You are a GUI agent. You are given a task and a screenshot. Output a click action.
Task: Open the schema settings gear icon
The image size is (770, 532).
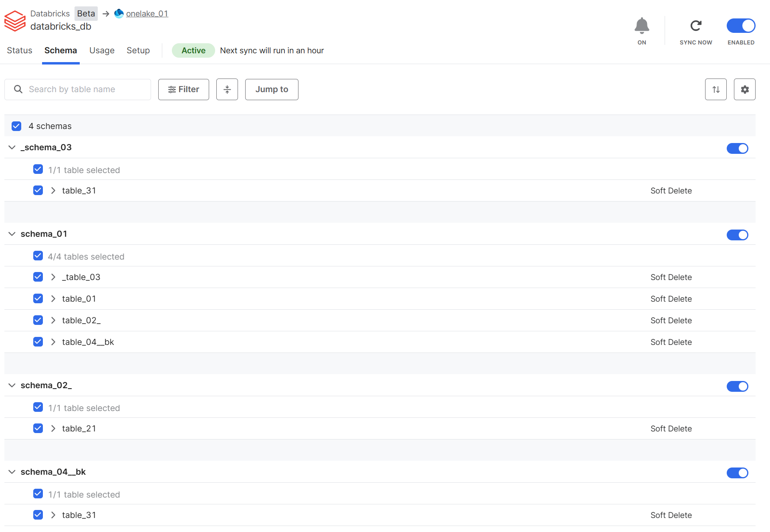point(744,89)
